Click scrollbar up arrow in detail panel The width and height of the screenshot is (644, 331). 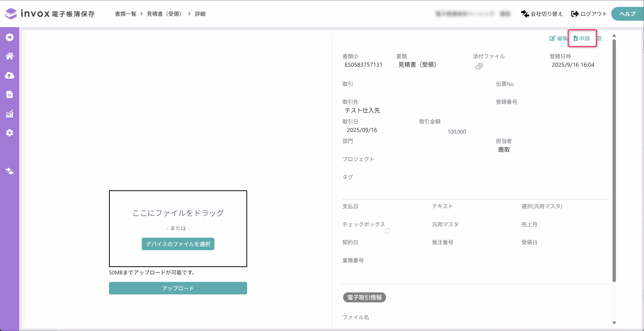pyautogui.click(x=614, y=36)
